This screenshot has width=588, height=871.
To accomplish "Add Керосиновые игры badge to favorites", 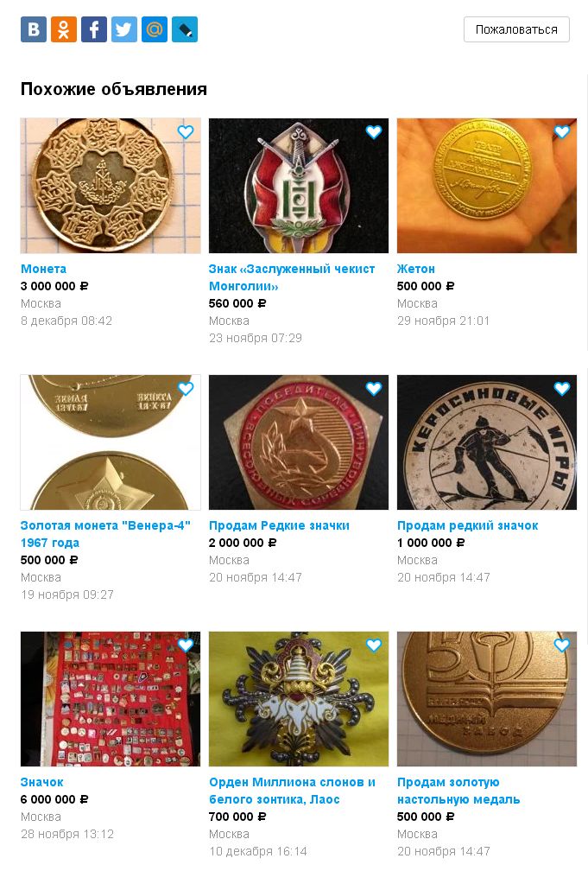I will coord(562,388).
